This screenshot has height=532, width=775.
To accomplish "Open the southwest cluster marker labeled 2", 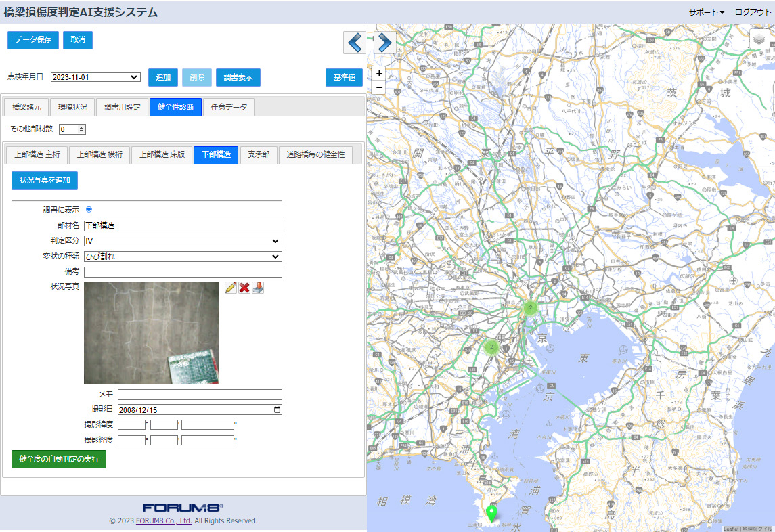I will [x=491, y=347].
